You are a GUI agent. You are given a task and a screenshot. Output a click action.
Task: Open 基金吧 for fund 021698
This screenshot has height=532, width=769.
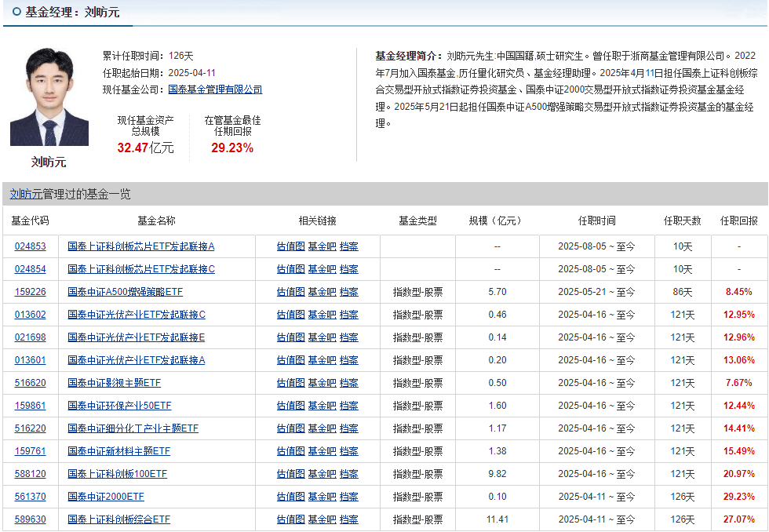click(x=322, y=337)
